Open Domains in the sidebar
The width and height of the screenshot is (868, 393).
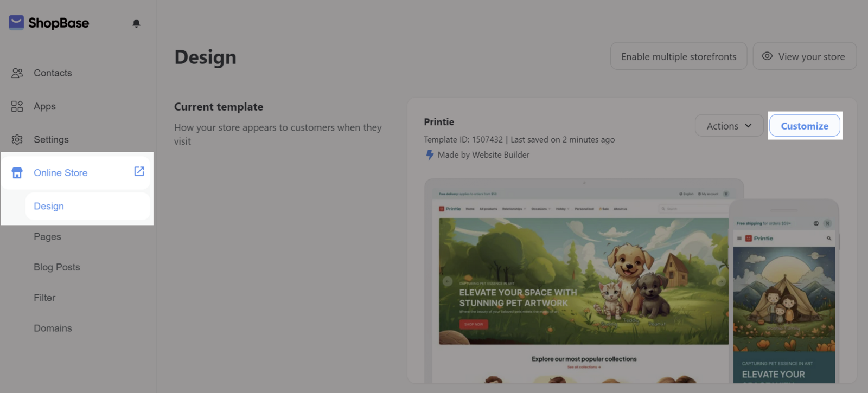53,328
